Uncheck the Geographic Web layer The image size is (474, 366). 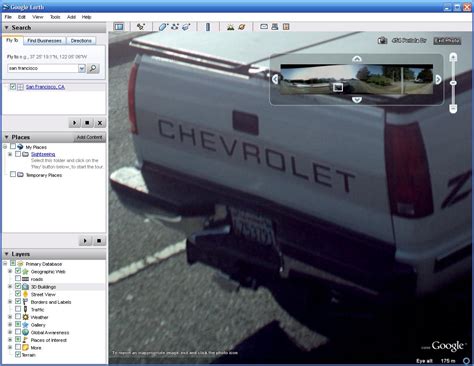pyautogui.click(x=18, y=271)
